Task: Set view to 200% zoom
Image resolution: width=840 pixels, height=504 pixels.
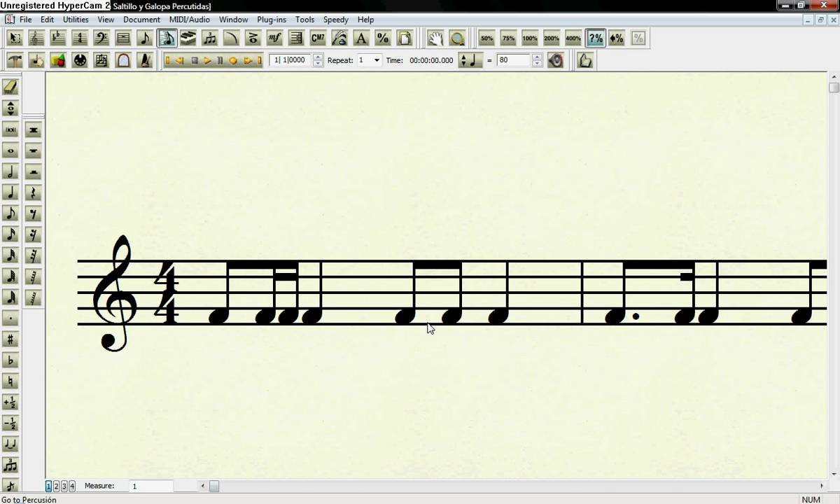Action: [552, 38]
